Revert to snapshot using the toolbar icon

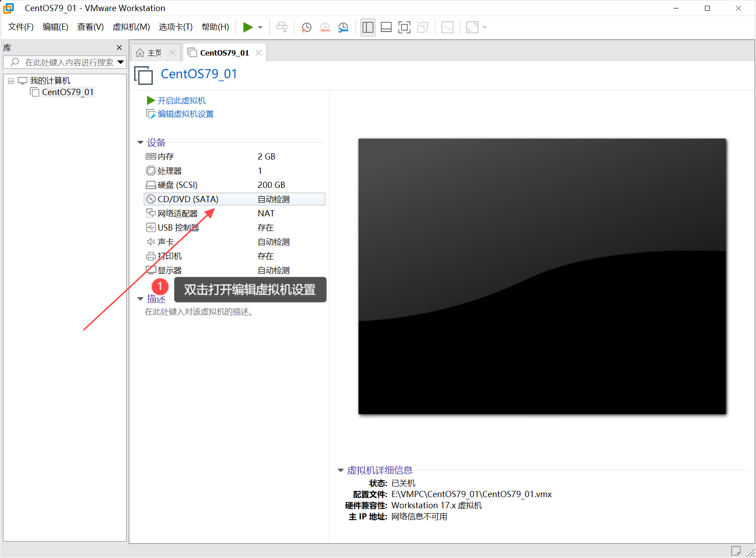pyautogui.click(x=325, y=28)
